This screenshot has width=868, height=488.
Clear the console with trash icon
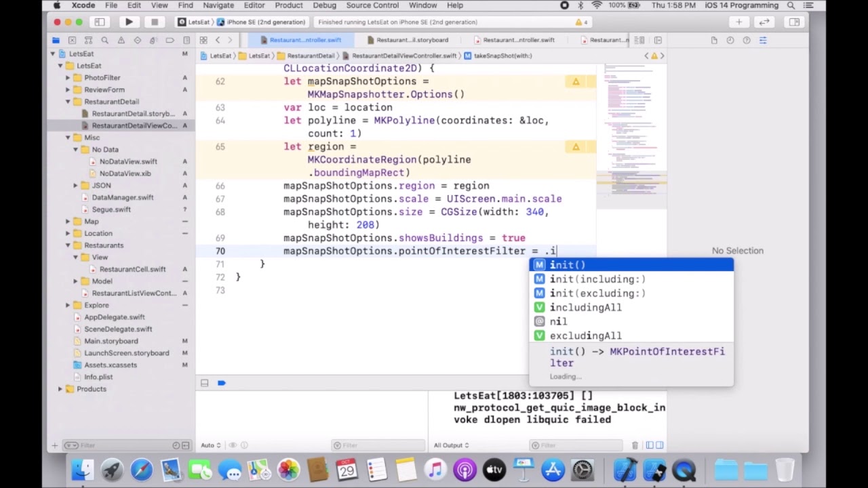click(x=635, y=445)
